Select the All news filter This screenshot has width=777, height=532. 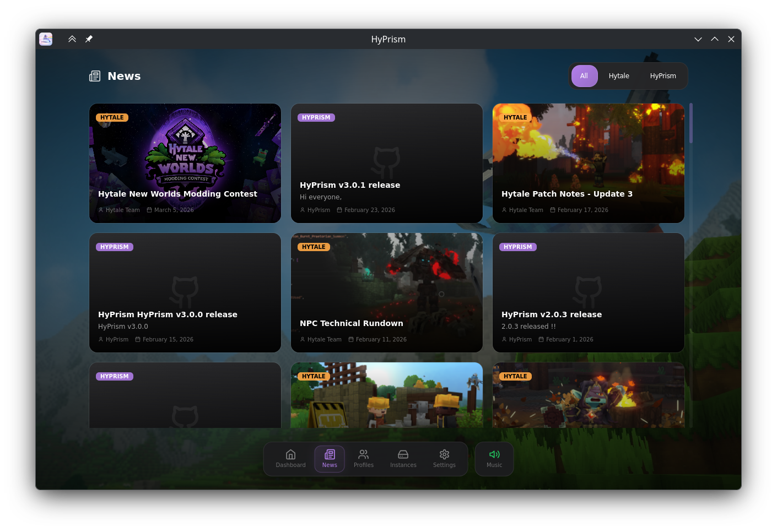click(x=584, y=76)
